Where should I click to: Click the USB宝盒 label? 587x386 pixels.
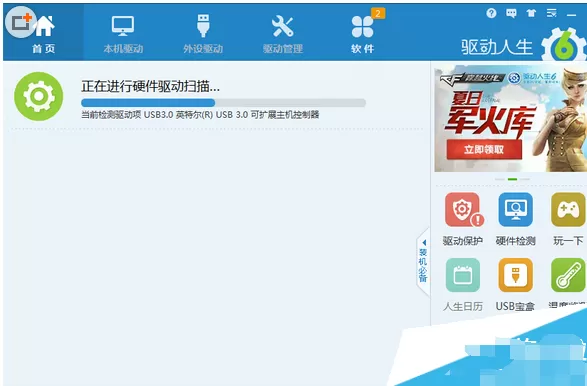515,306
